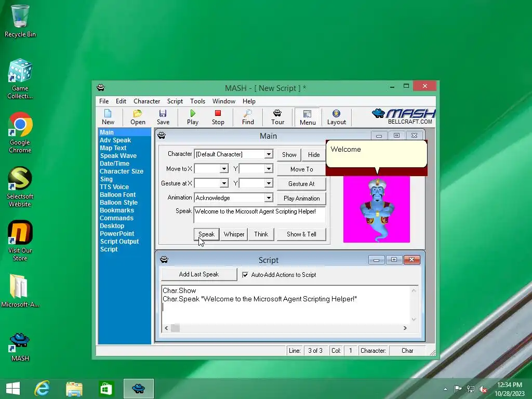Toggle the Menu toolbar button
Image resolution: width=532 pixels, height=399 pixels.
(308, 117)
